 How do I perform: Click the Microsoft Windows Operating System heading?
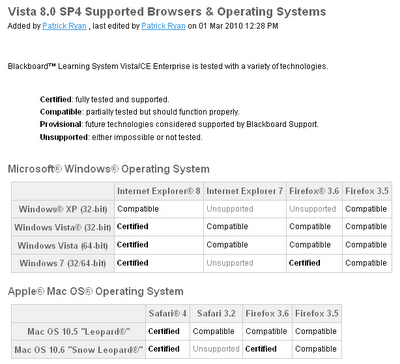tap(109, 169)
